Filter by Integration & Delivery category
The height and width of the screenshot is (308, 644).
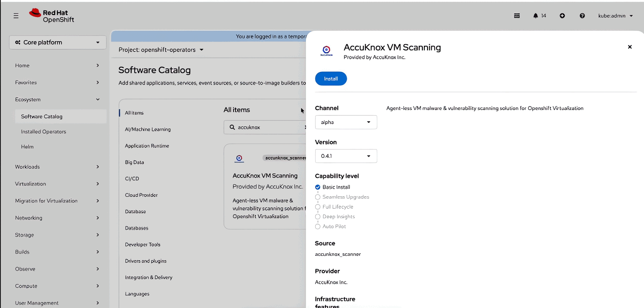coord(149,278)
